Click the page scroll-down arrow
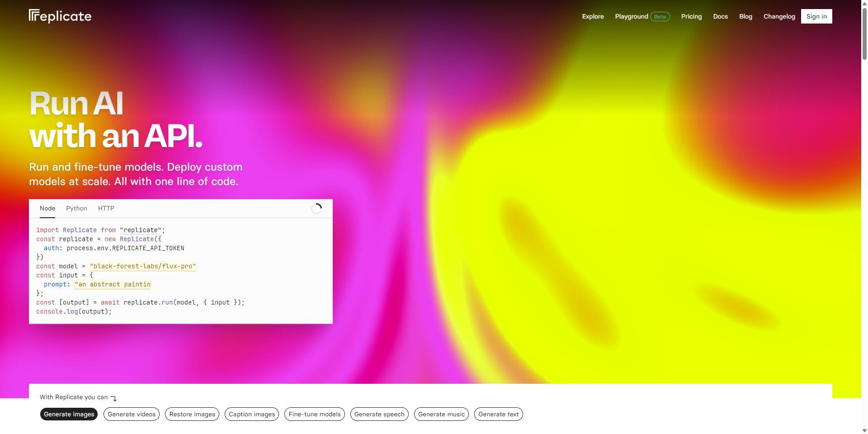The width and height of the screenshot is (868, 434). point(864,430)
